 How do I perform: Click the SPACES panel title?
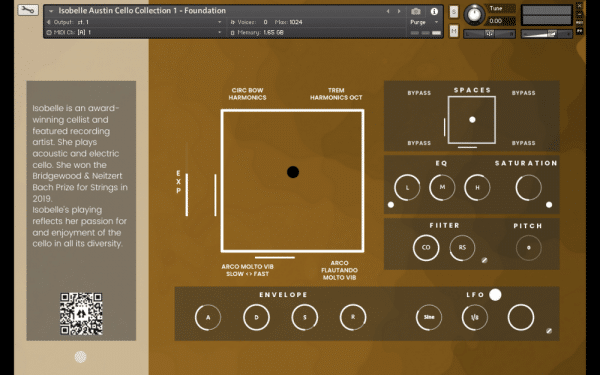pos(472,90)
